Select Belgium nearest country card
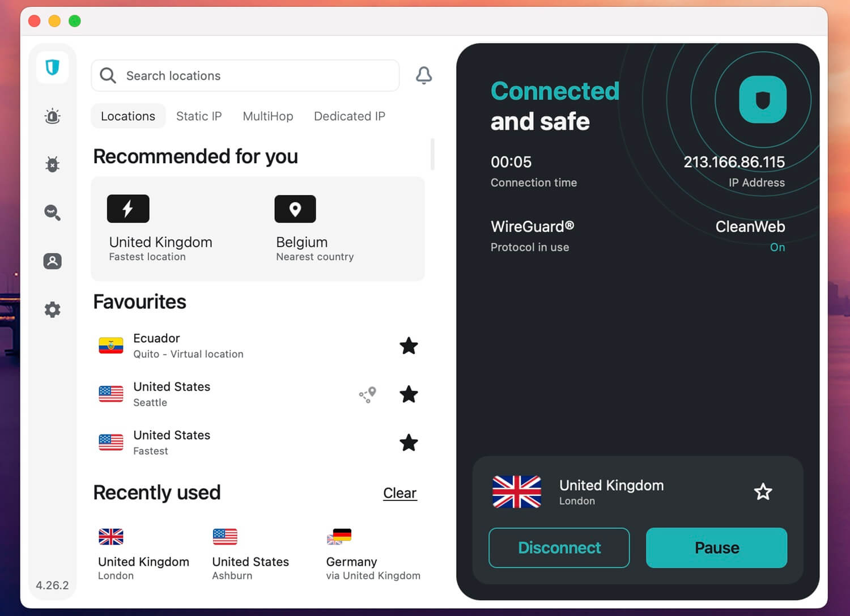850x616 pixels. tap(314, 230)
